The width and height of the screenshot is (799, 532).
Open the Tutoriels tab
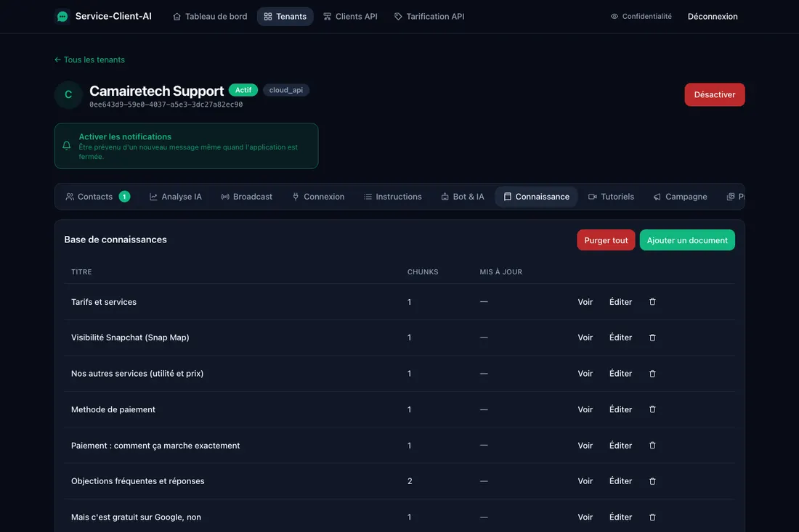[x=611, y=197]
